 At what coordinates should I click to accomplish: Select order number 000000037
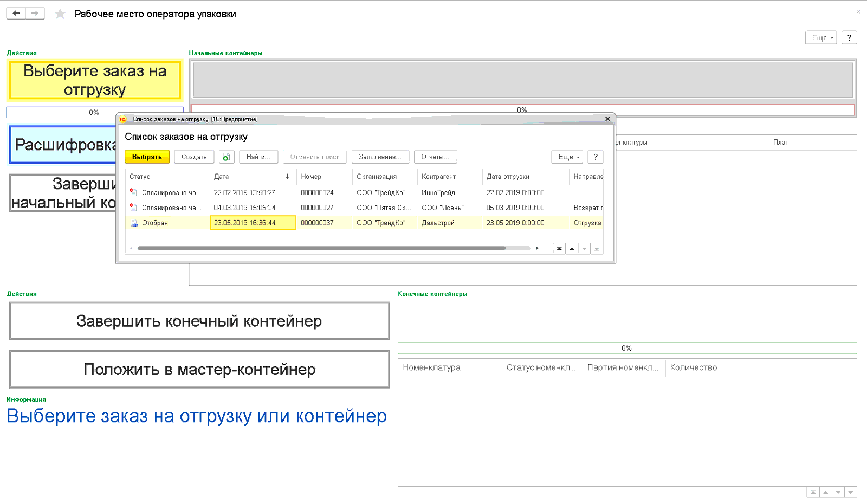[x=317, y=223]
